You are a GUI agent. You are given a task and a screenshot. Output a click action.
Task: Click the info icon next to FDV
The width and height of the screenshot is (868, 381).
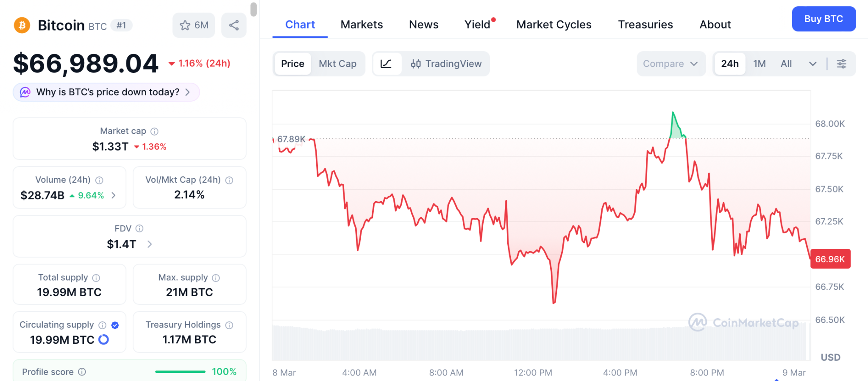[x=139, y=229]
